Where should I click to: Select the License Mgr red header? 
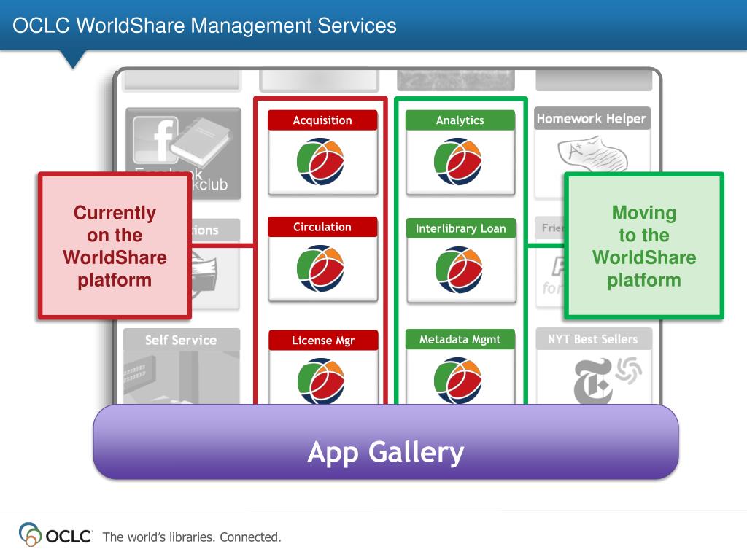pos(323,340)
